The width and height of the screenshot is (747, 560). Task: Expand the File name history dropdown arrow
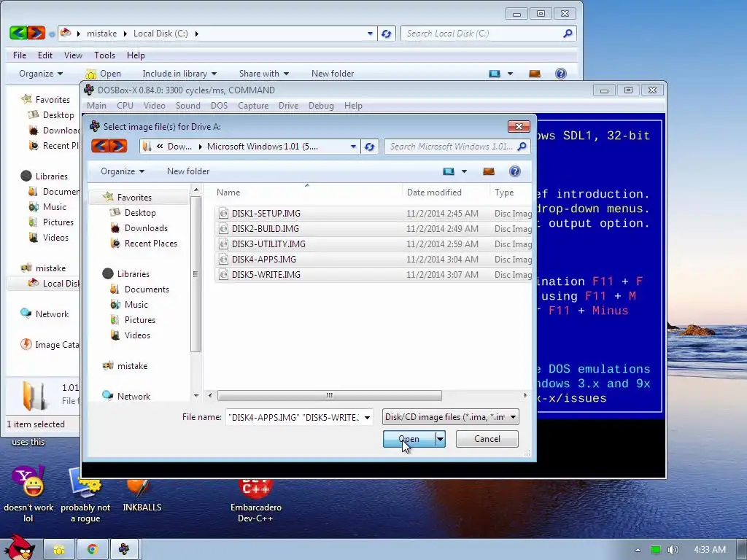click(367, 418)
